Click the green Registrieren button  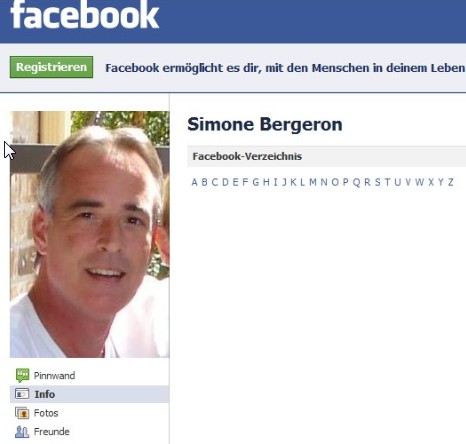[51, 67]
